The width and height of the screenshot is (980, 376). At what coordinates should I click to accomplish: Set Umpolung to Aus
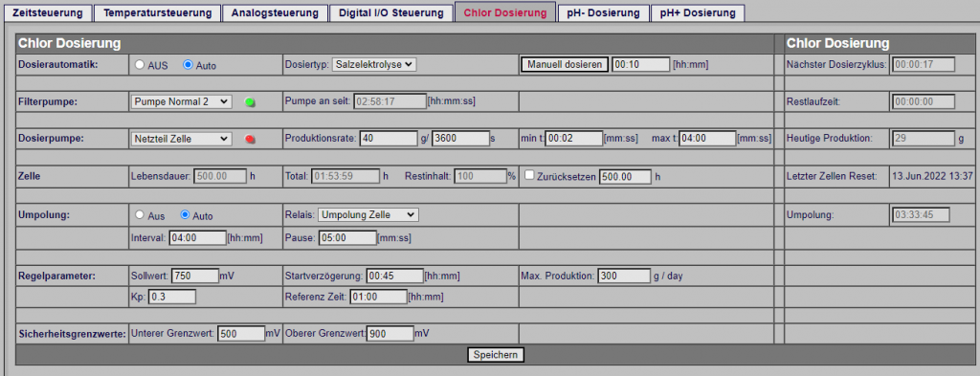[140, 215]
